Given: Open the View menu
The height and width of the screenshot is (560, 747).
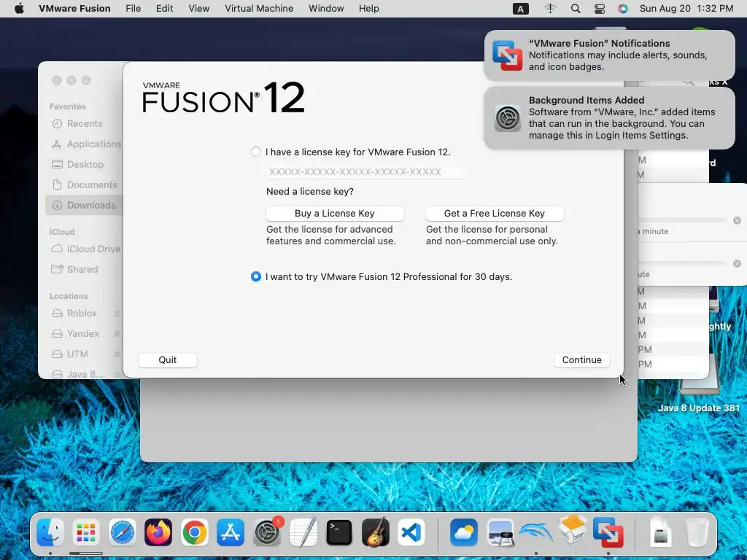Looking at the screenshot, I should pos(198,9).
